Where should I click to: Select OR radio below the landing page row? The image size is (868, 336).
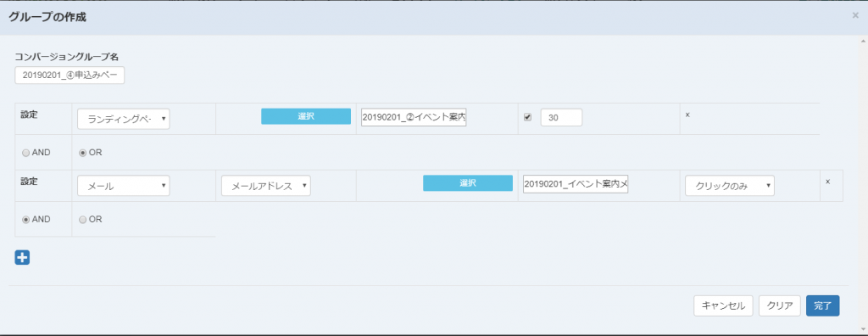click(83, 153)
